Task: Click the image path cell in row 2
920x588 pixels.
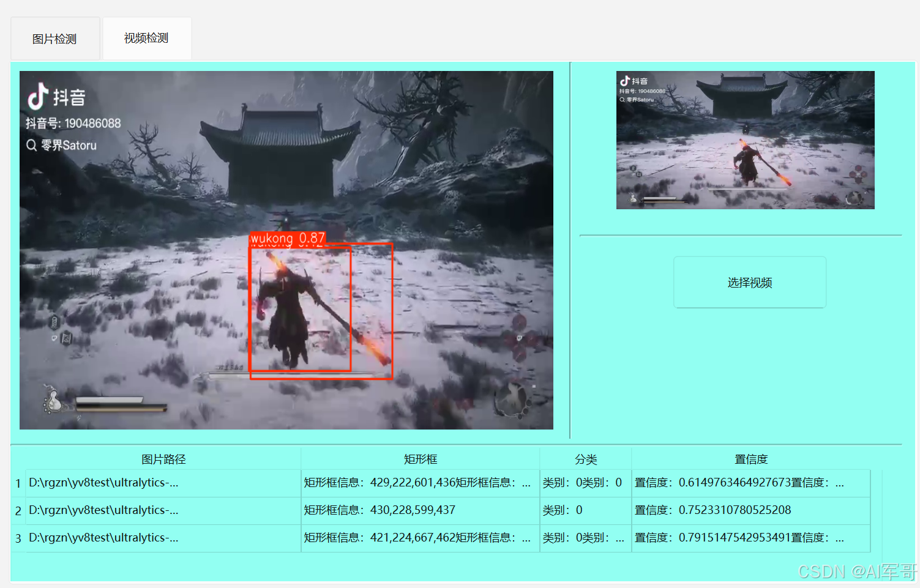Action: point(163,511)
